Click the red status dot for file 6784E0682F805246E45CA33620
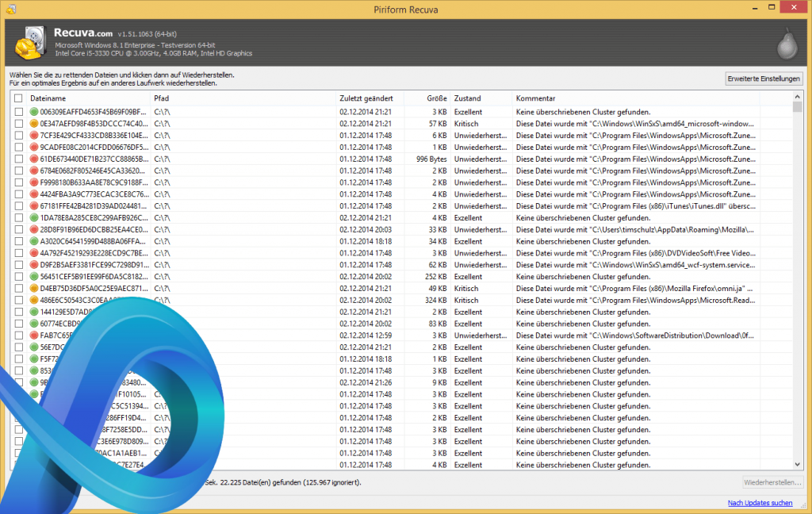Screen dimensions: 812x514 pos(34,171)
